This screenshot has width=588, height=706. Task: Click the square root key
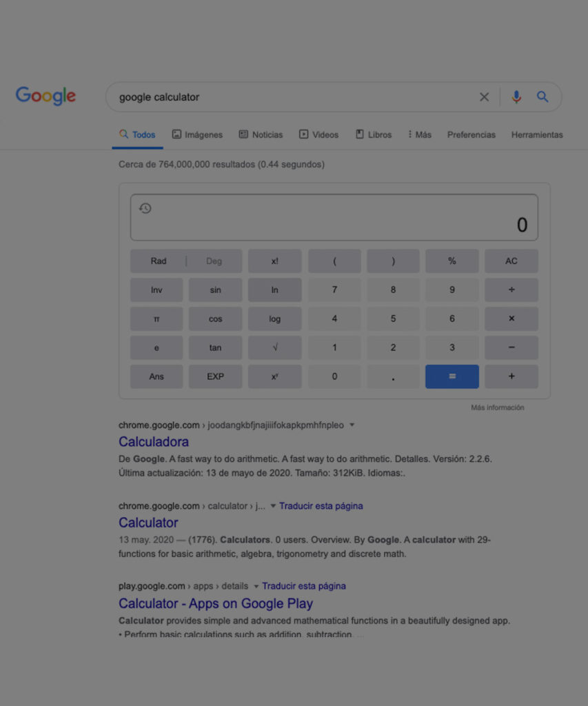[x=274, y=347]
